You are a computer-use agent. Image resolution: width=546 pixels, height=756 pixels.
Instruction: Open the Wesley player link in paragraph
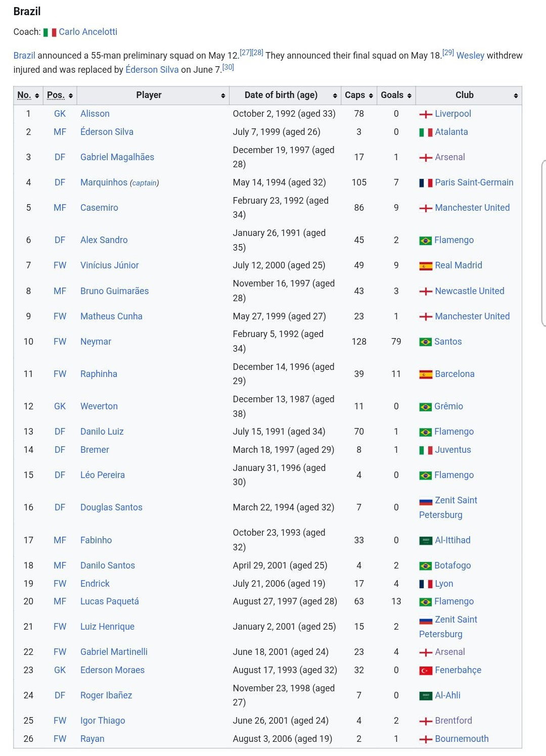[x=470, y=56]
